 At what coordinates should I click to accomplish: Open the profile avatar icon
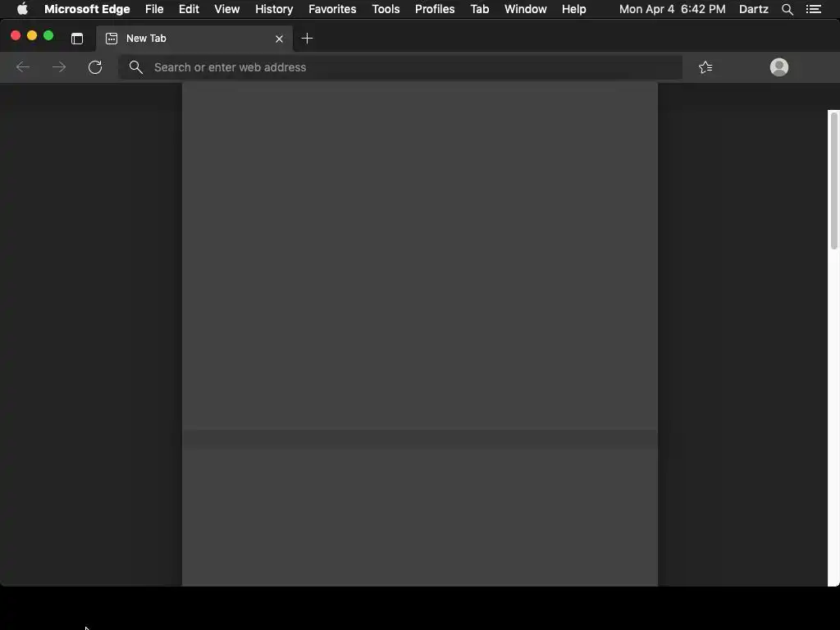pos(779,67)
